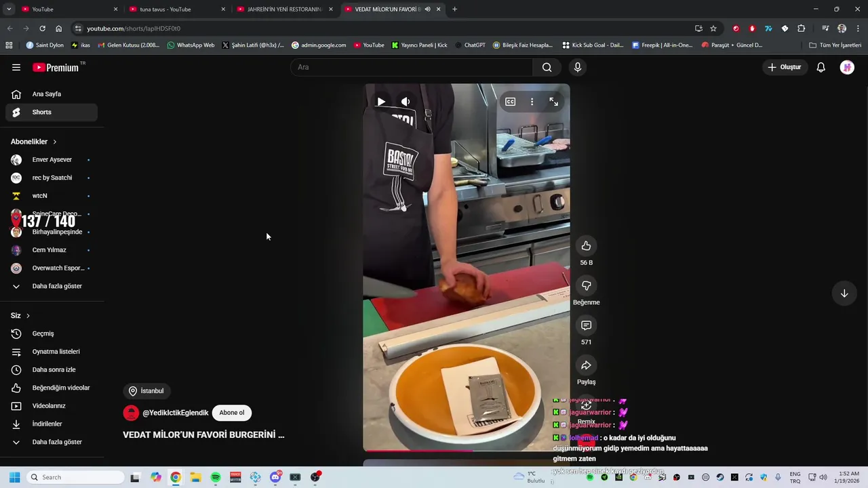Image resolution: width=868 pixels, height=488 pixels.
Task: Click the Abone ol subscribe button
Action: [x=231, y=413]
